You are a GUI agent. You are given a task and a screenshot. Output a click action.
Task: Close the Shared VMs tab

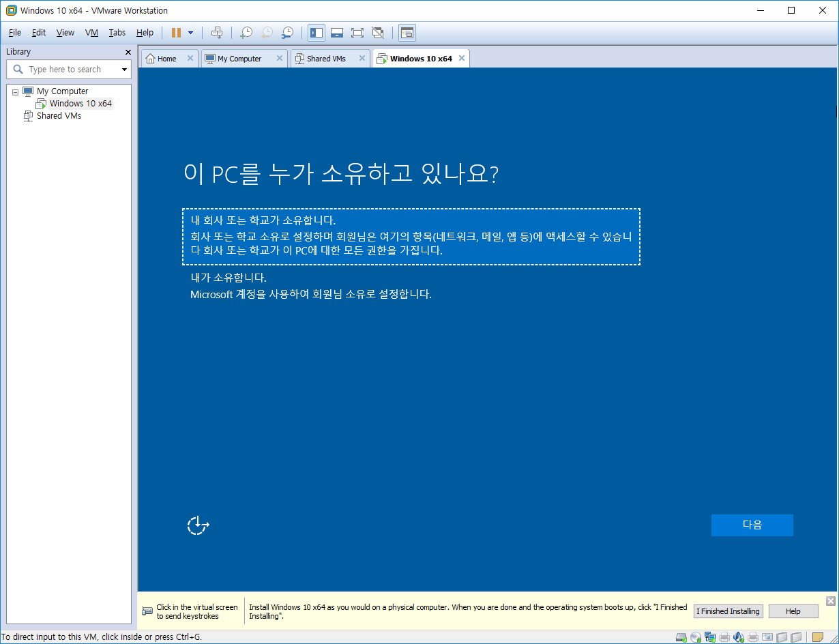coord(362,59)
